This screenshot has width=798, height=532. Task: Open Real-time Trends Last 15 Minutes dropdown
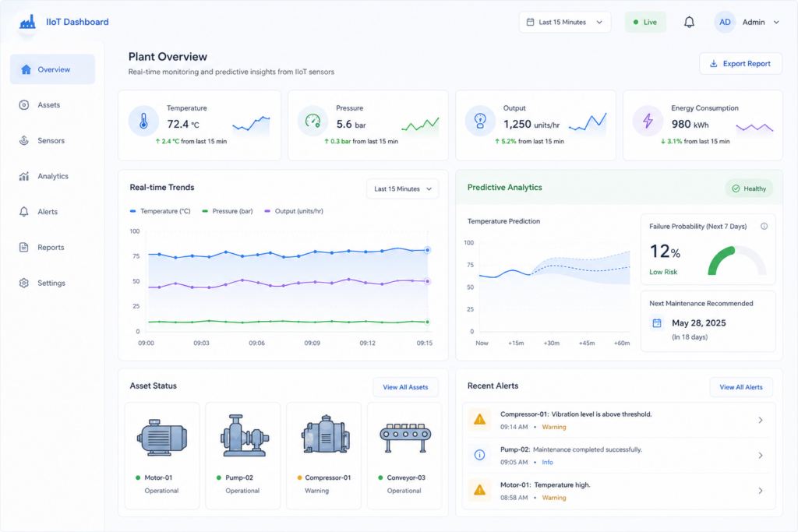tap(402, 188)
